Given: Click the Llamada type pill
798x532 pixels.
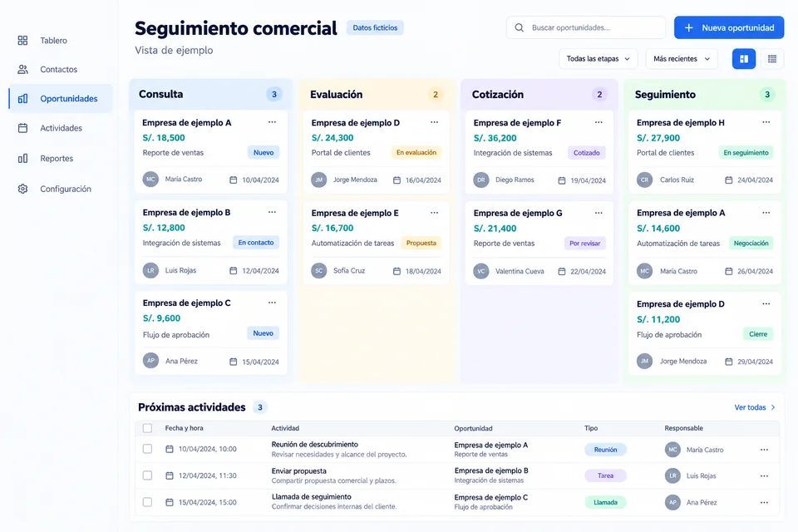Looking at the screenshot, I should point(605,502).
